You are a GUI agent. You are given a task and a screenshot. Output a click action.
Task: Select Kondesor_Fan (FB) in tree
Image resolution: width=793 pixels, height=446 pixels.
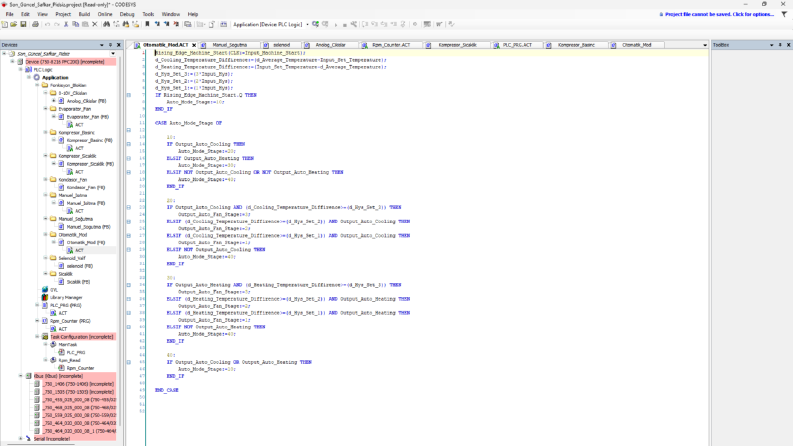[x=86, y=187]
